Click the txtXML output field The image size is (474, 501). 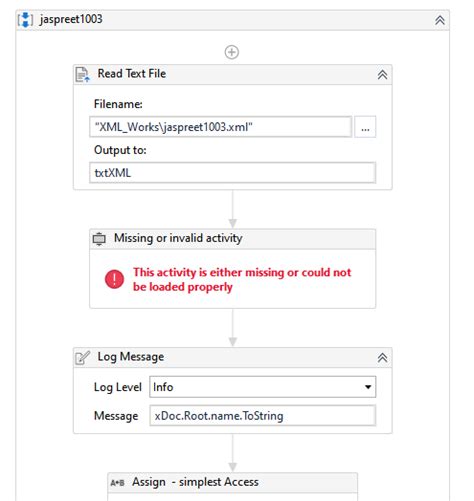[232, 173]
